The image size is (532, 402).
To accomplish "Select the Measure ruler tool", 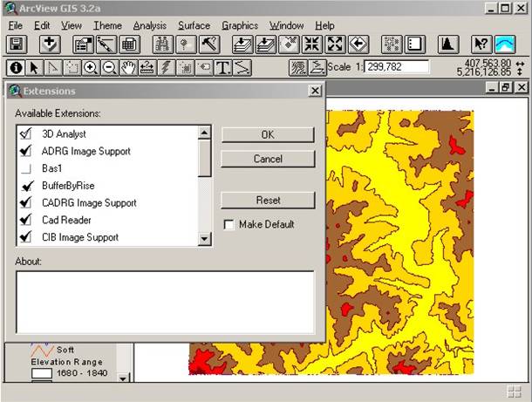I will tap(147, 67).
